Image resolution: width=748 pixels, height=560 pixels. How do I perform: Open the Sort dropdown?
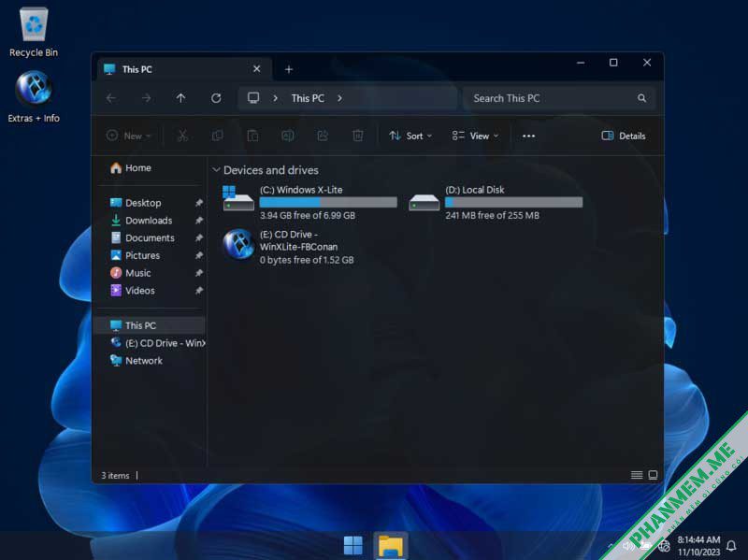410,136
